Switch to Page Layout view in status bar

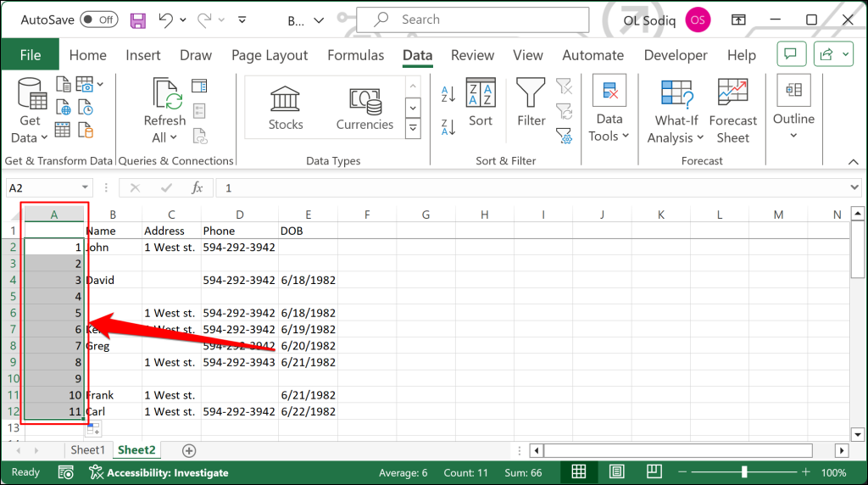click(x=617, y=472)
